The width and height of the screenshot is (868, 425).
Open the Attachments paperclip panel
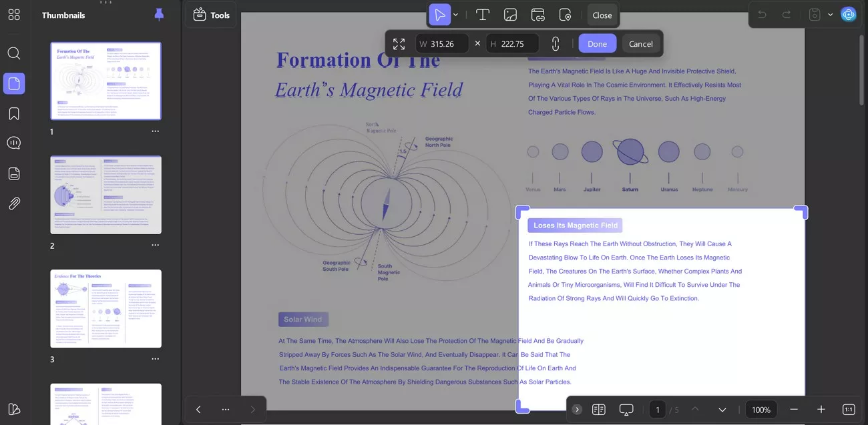pyautogui.click(x=14, y=203)
